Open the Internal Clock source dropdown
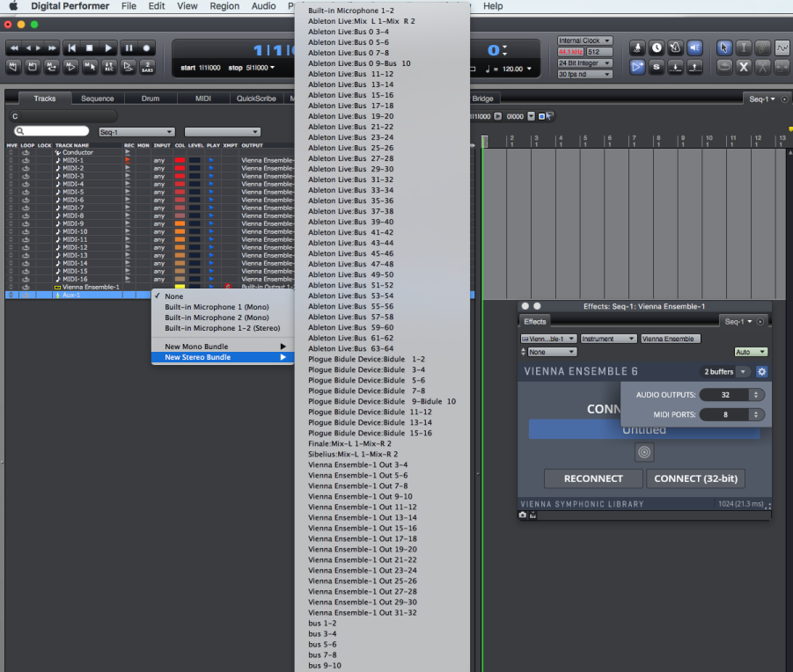 pos(584,40)
